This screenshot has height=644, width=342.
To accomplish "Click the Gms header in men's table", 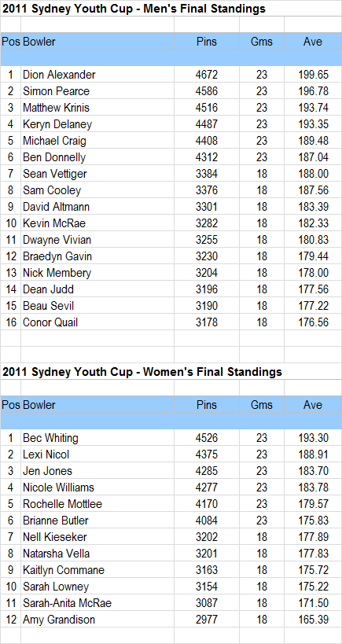I will coord(262,41).
